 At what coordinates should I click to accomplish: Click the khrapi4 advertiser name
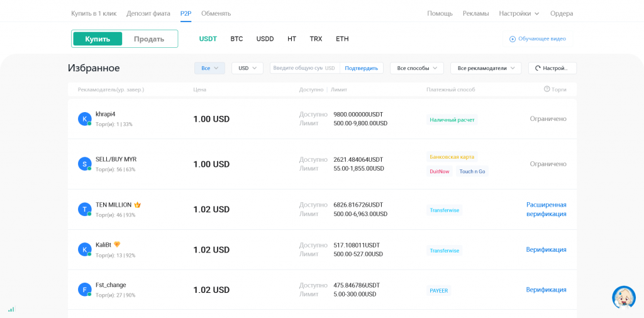(x=106, y=114)
